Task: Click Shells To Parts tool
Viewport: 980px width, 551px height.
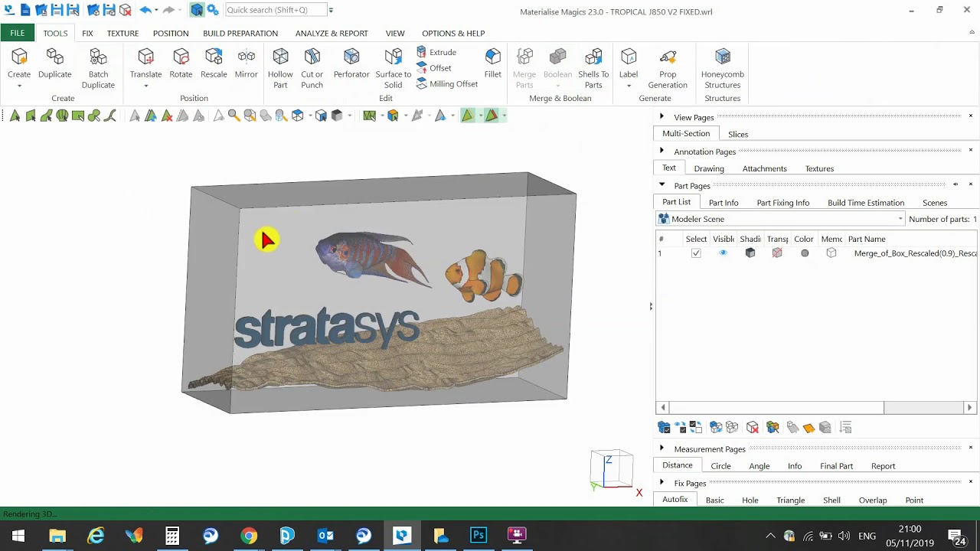Action: (x=593, y=68)
